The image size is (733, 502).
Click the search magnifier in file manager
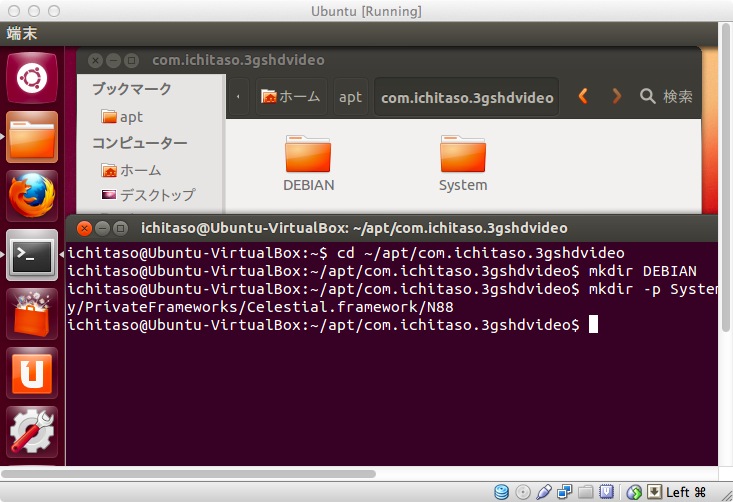[x=647, y=96]
